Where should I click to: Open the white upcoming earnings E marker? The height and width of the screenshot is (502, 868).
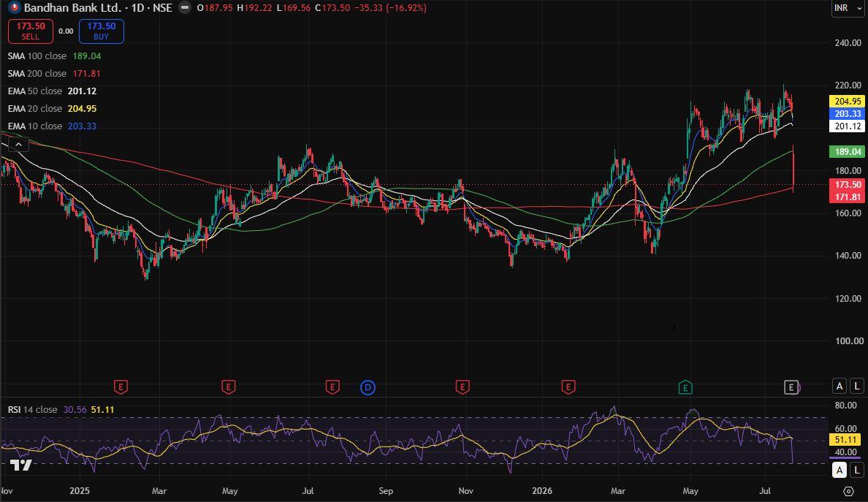click(791, 387)
